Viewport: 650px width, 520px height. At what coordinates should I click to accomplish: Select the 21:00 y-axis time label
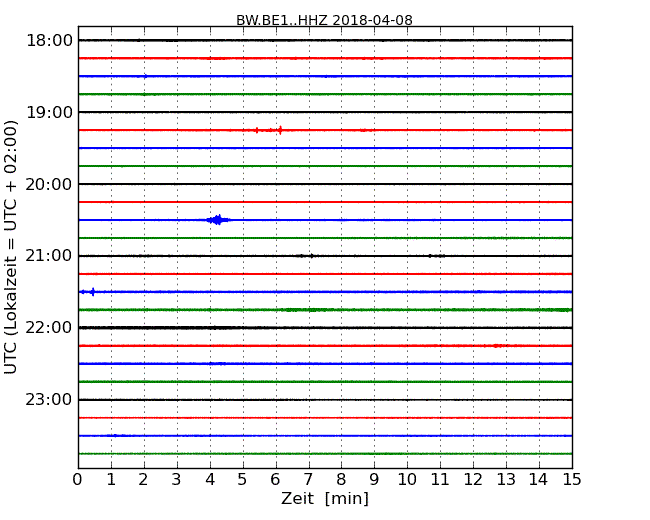coord(49,256)
